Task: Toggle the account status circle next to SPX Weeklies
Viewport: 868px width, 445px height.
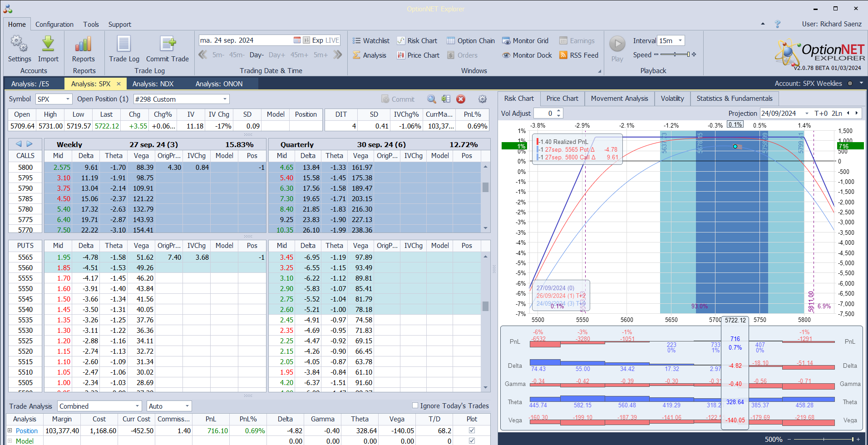Action: (850, 84)
